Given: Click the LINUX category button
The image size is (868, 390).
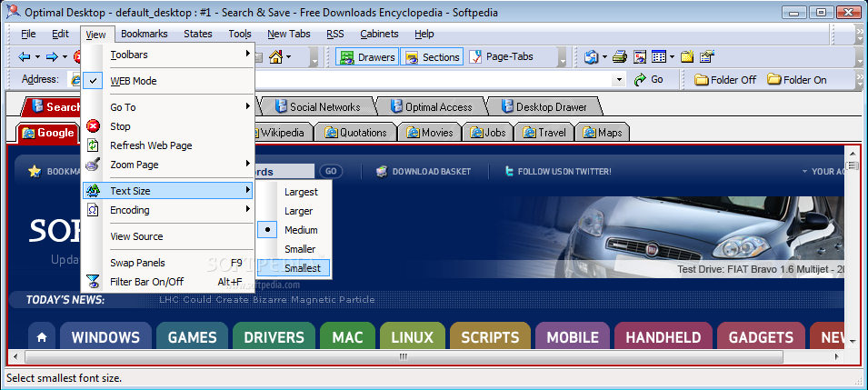Looking at the screenshot, I should (412, 336).
